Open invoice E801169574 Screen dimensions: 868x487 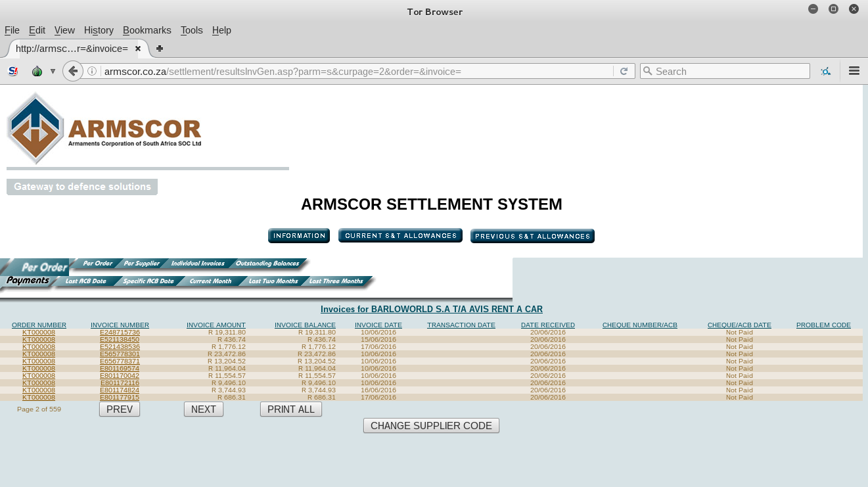tap(120, 369)
